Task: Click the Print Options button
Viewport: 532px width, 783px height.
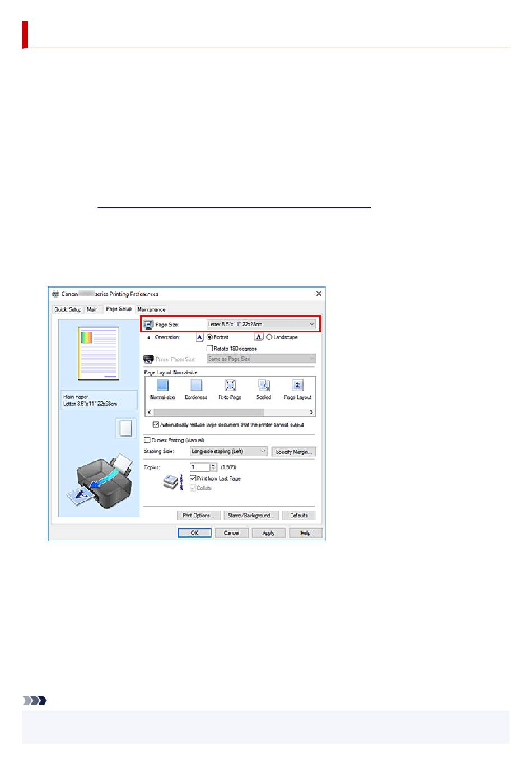Action: click(198, 516)
